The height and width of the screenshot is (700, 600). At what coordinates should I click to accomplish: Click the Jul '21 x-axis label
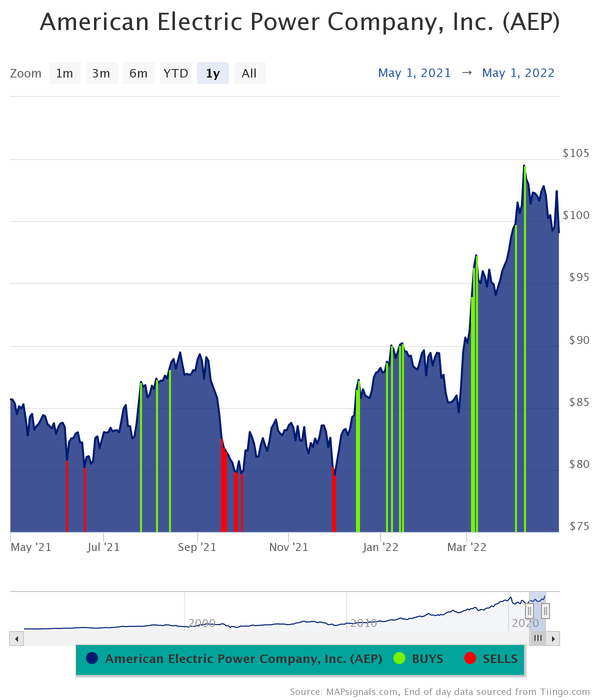click(103, 547)
